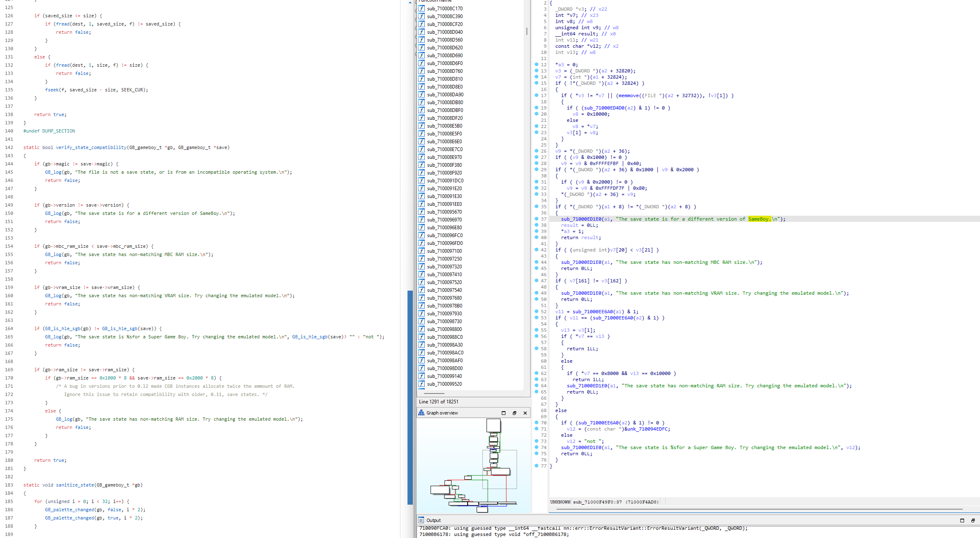The height and width of the screenshot is (538, 980).
Task: Select sub_7100099520 in the function list
Action: click(444, 384)
